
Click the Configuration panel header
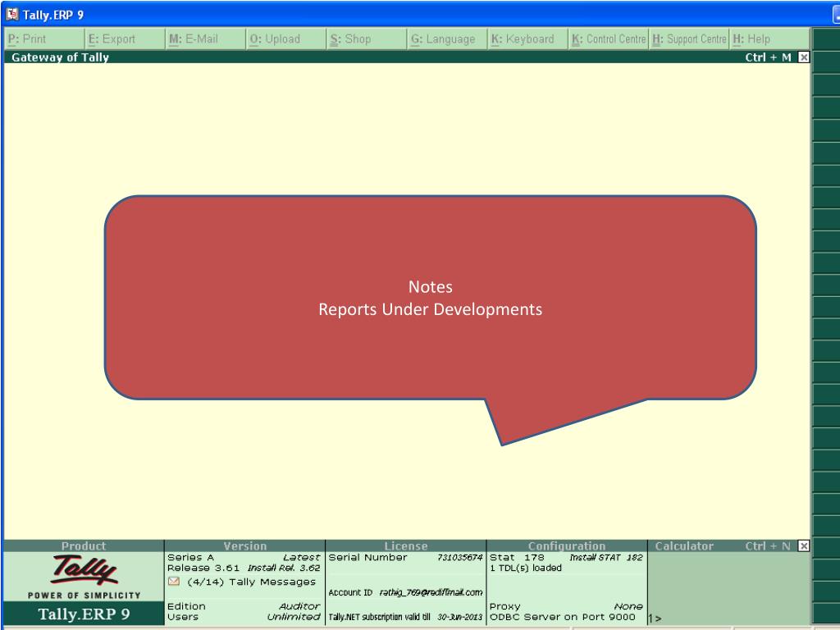pos(567,546)
